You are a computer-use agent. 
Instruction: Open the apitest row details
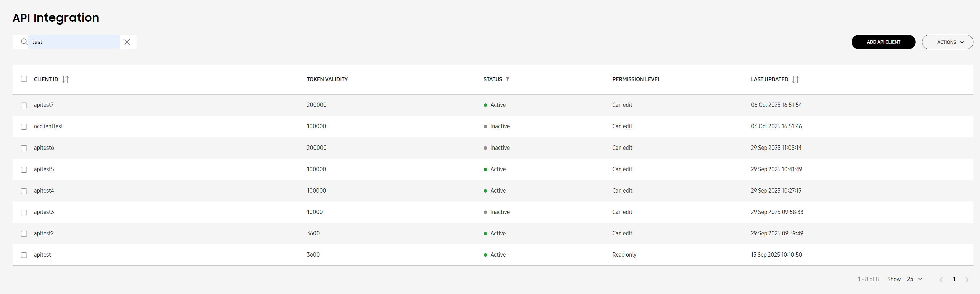(x=42, y=254)
